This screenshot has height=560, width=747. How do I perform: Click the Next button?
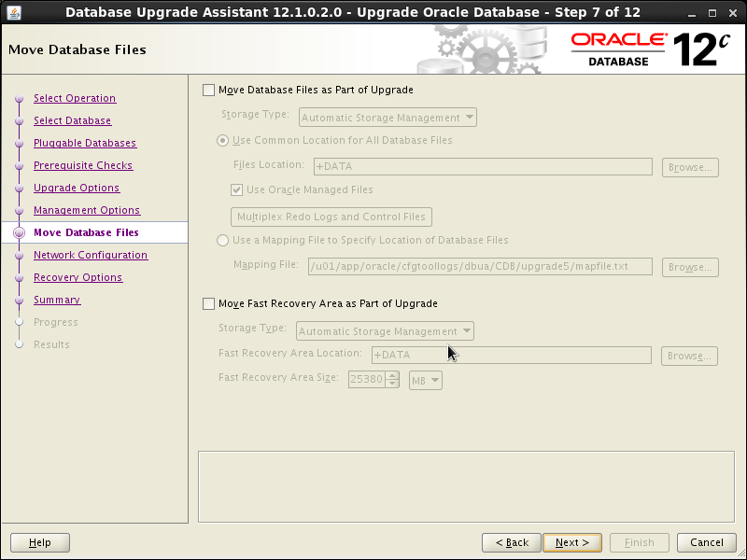coord(571,542)
